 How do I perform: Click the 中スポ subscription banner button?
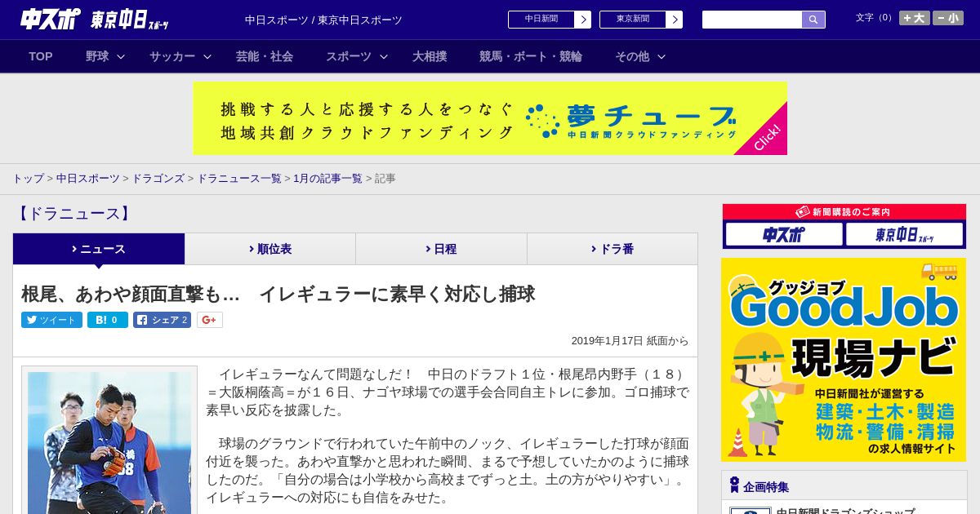click(784, 234)
